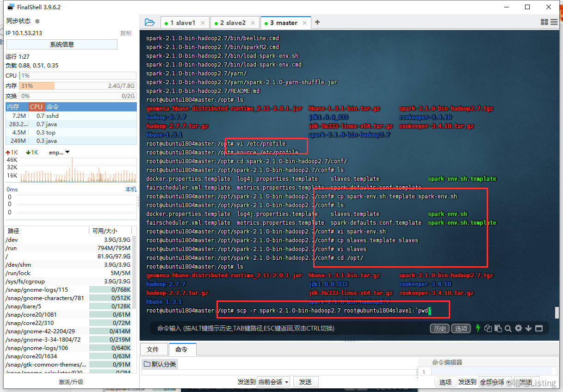Open terminal search with the magnifier icon
This screenshot has height=392, width=563.
tap(508, 328)
